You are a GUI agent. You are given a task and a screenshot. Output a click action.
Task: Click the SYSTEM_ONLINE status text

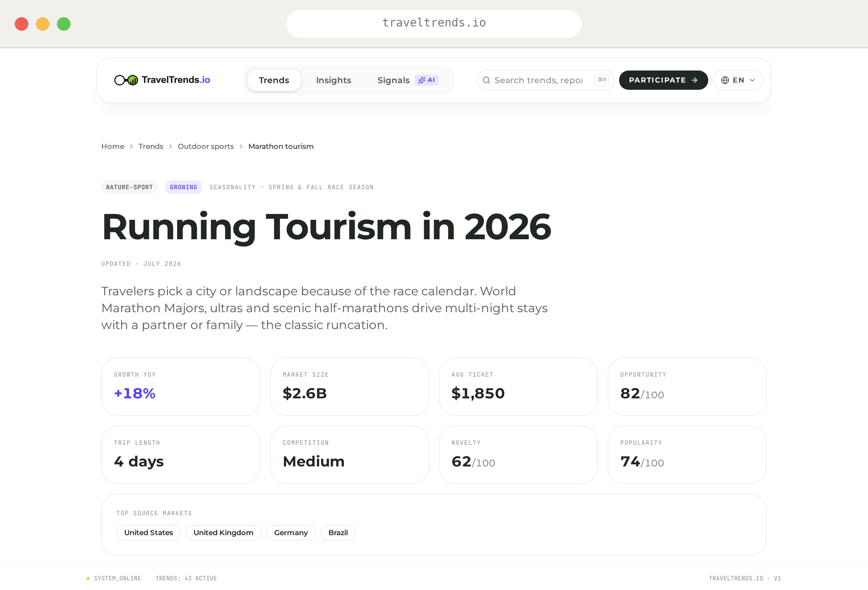pyautogui.click(x=117, y=579)
